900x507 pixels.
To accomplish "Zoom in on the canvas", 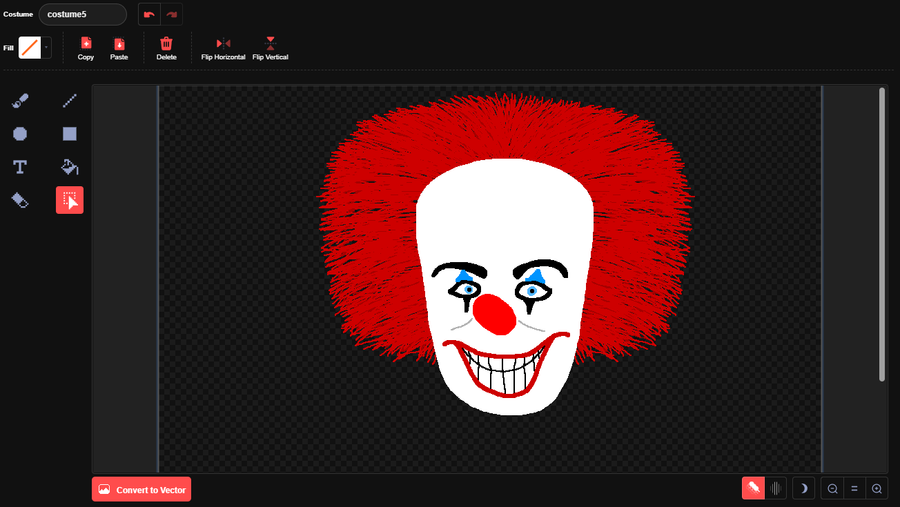I will pyautogui.click(x=876, y=489).
